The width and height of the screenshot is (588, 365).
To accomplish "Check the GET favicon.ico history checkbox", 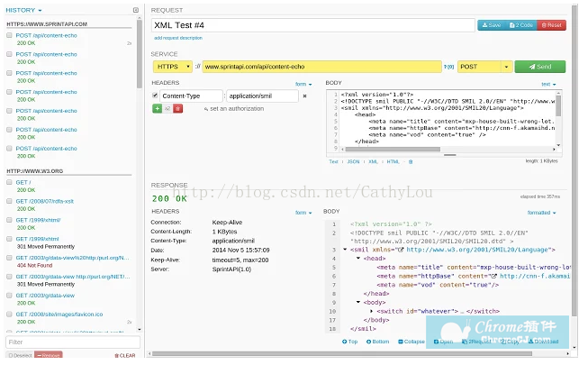I will click(x=9, y=314).
